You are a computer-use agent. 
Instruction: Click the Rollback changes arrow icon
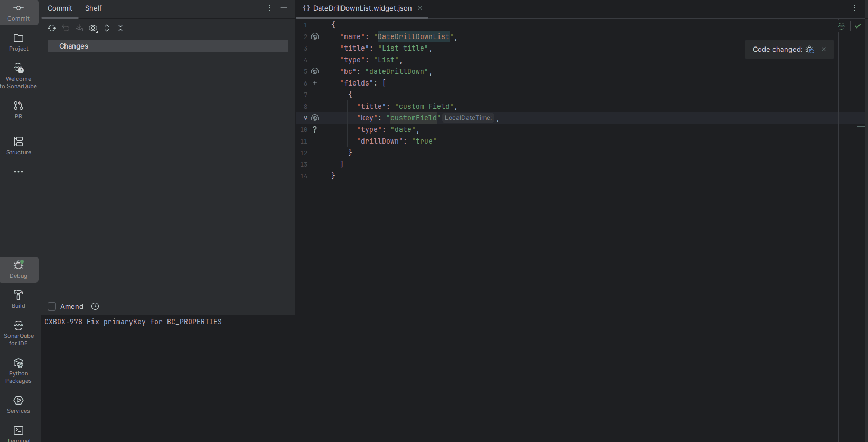click(66, 28)
